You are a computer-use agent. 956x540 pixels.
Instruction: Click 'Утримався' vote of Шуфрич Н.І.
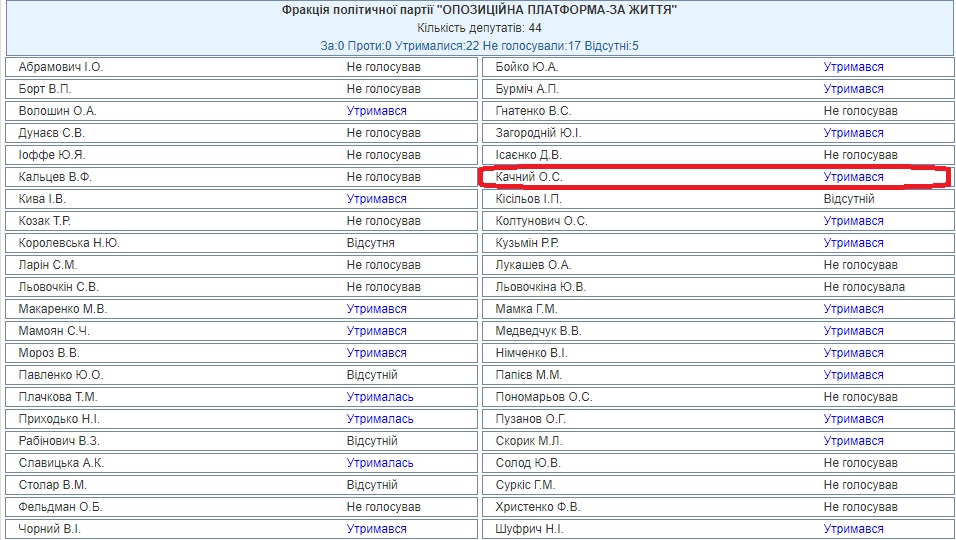854,529
